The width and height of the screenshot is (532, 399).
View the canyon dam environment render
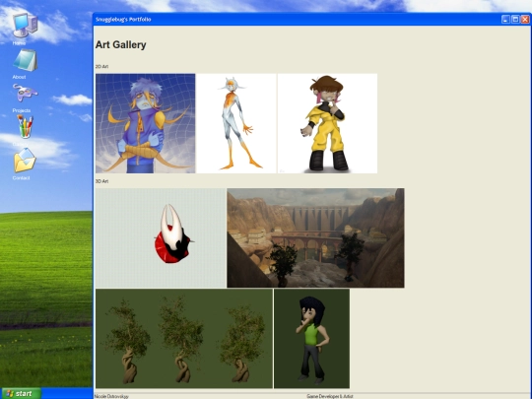[x=315, y=237]
